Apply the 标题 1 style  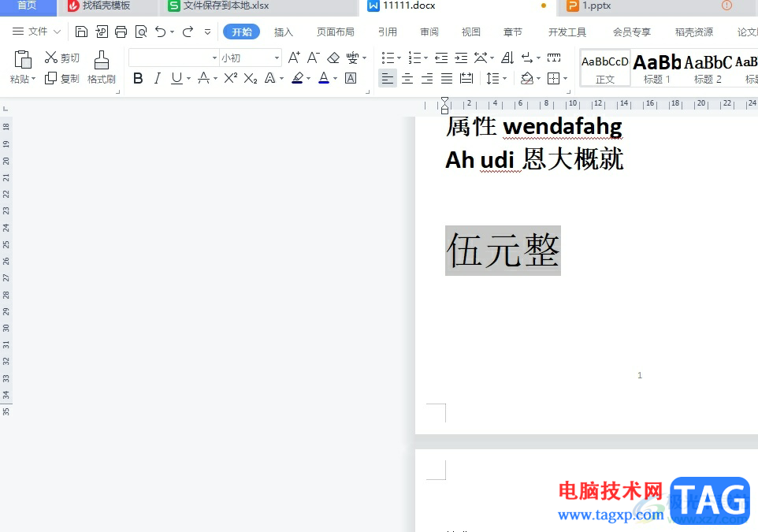[x=657, y=69]
